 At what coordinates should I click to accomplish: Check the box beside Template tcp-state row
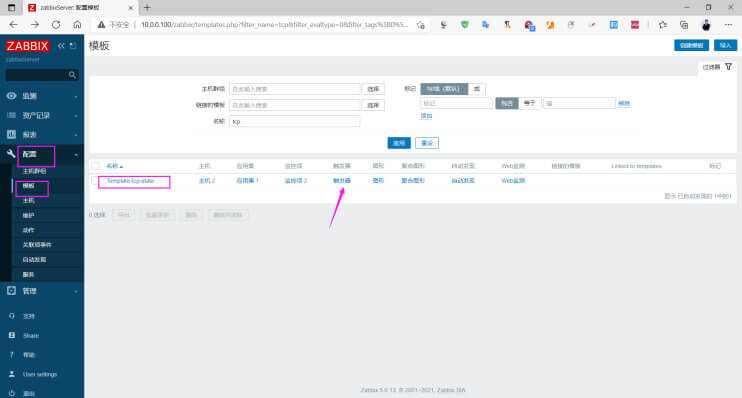(x=95, y=181)
